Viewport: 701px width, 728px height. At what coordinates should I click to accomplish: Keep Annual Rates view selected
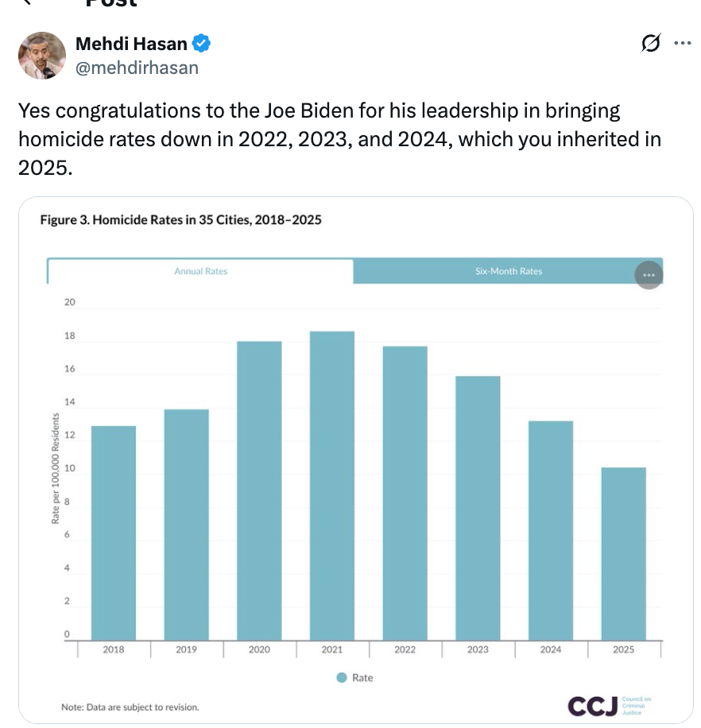click(201, 271)
